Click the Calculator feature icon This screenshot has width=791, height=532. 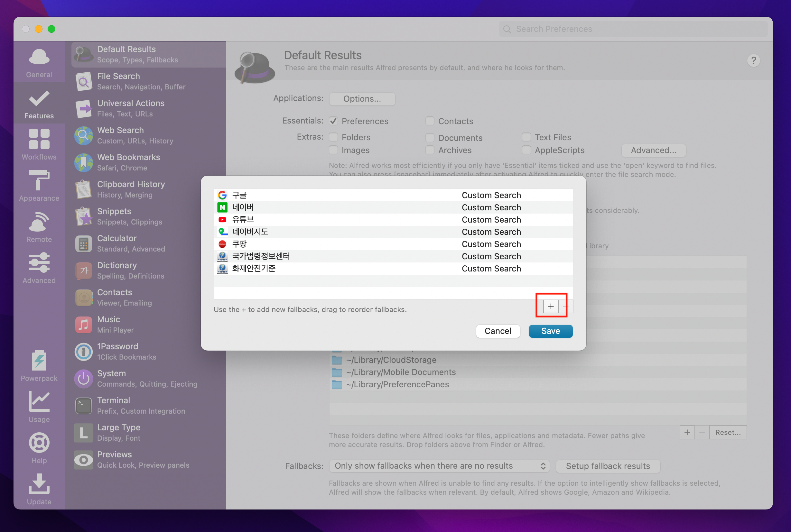coord(84,243)
